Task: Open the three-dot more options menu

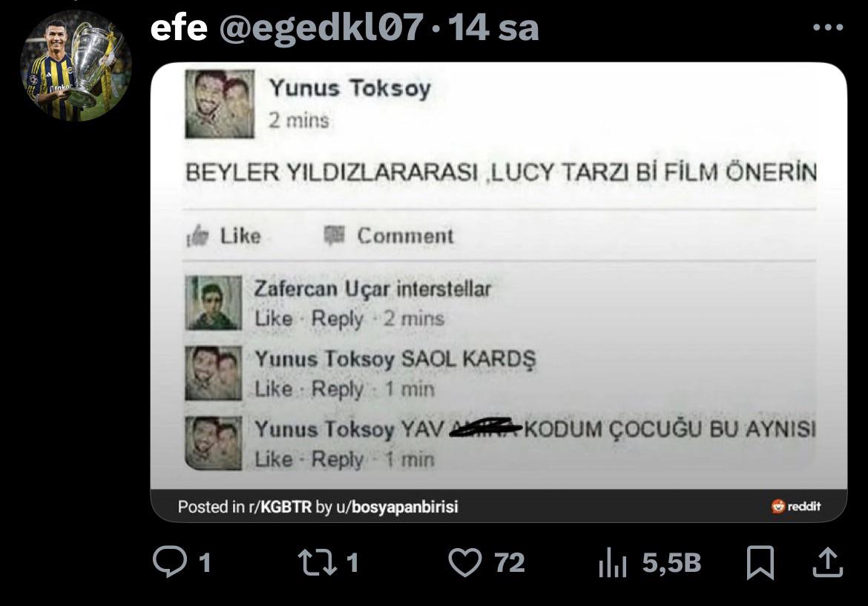Action: pyautogui.click(x=828, y=27)
